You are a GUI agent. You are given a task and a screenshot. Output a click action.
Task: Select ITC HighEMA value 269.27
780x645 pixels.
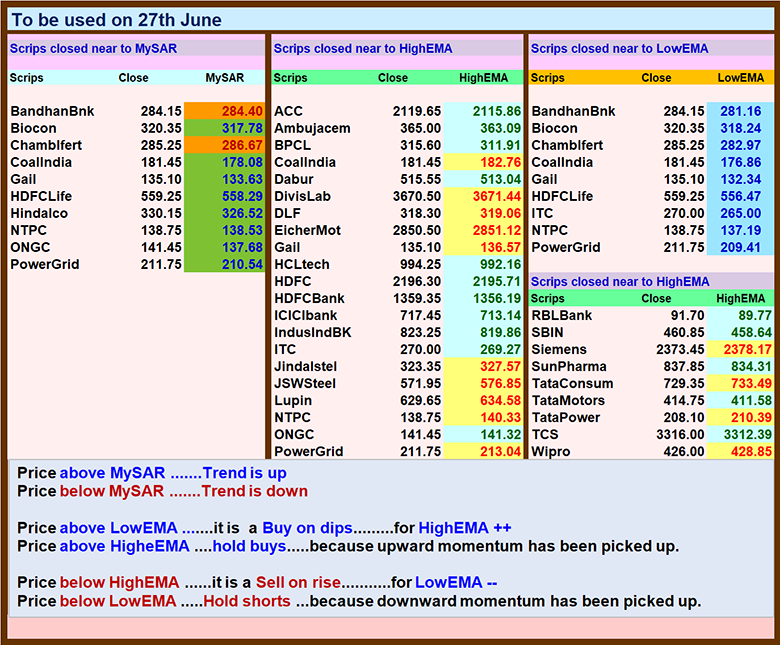pos(500,349)
